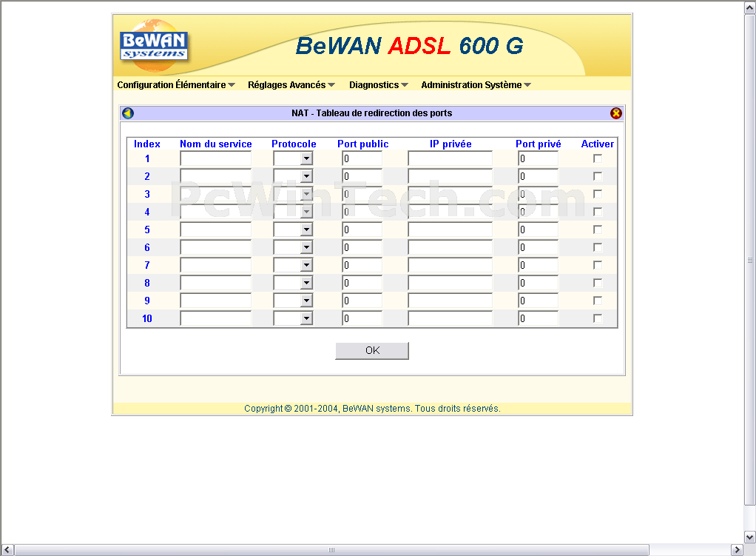Enable the Activer checkbox for row 6
The width and height of the screenshot is (756, 556).
[x=598, y=247]
